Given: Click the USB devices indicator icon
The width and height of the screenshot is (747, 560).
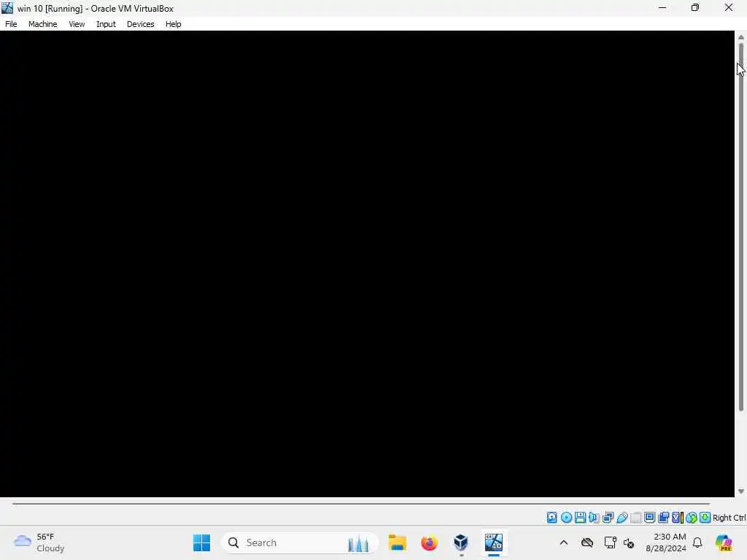Looking at the screenshot, I should click(622, 518).
